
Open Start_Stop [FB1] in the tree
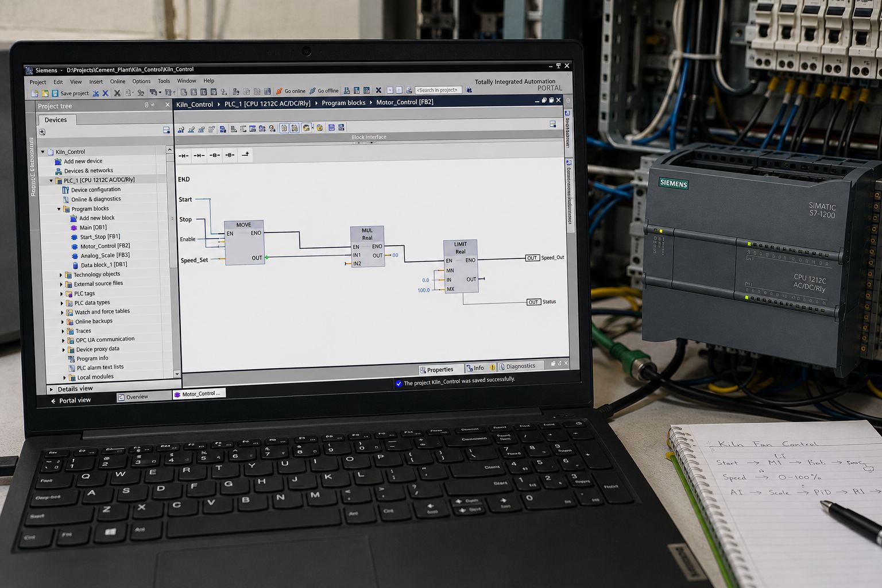(x=100, y=237)
